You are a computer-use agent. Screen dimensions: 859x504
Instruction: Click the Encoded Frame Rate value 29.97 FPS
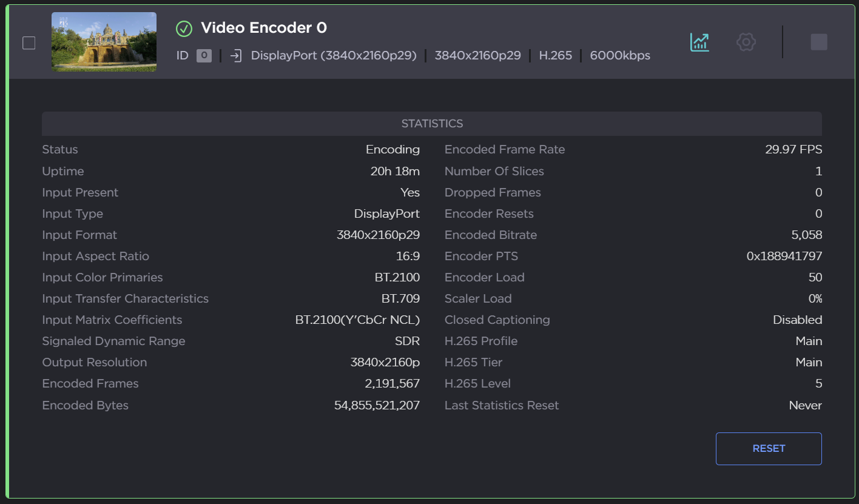click(x=793, y=150)
